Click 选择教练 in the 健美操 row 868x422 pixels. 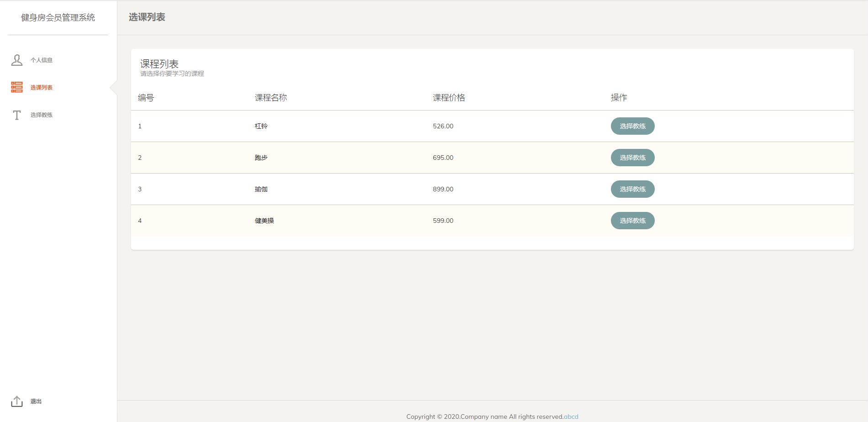[x=632, y=221]
